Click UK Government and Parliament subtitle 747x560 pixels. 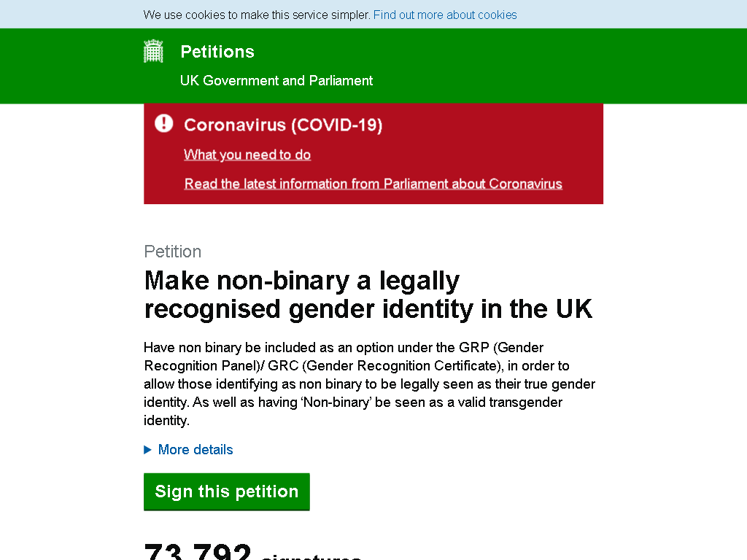pos(276,80)
